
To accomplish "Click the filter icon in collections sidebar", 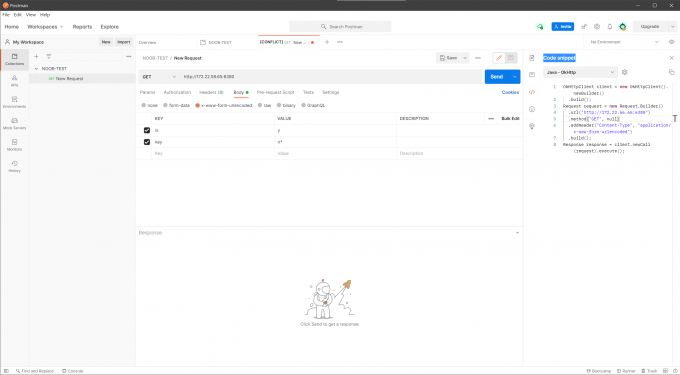I will point(49,56).
